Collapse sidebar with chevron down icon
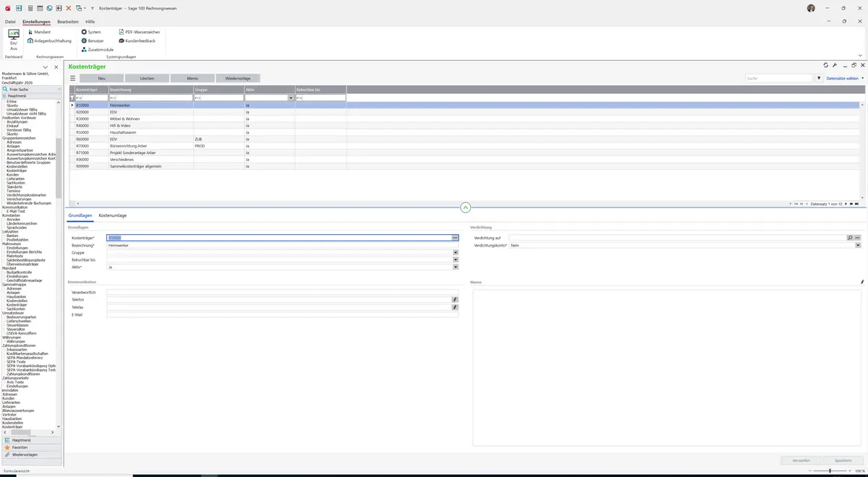 [46, 67]
